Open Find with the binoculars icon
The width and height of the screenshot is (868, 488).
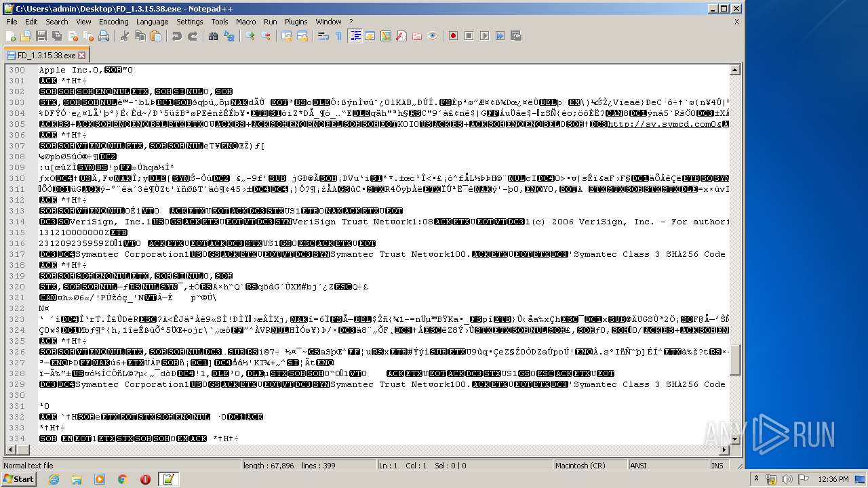click(x=214, y=36)
